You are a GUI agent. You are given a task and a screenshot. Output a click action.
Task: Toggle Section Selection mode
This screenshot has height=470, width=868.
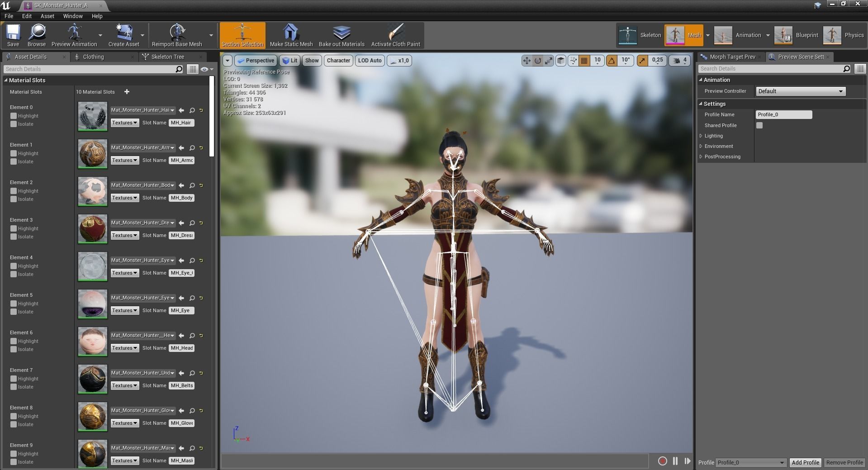[x=242, y=35]
